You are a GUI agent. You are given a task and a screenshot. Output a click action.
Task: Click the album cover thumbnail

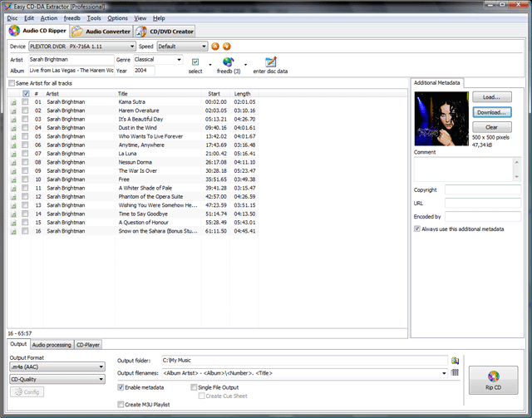tap(441, 119)
